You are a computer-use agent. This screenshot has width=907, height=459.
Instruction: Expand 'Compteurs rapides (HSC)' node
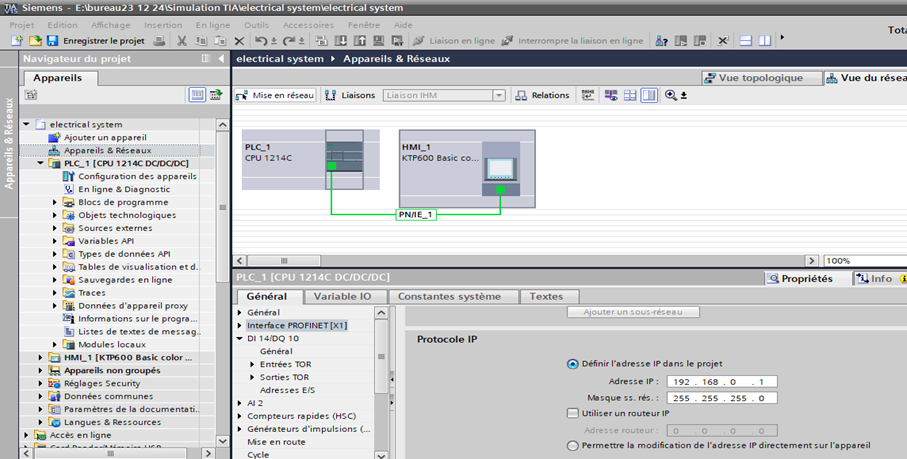(x=240, y=416)
